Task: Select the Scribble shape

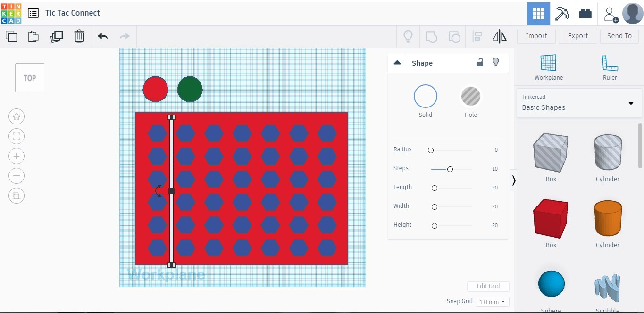Action: (608, 288)
